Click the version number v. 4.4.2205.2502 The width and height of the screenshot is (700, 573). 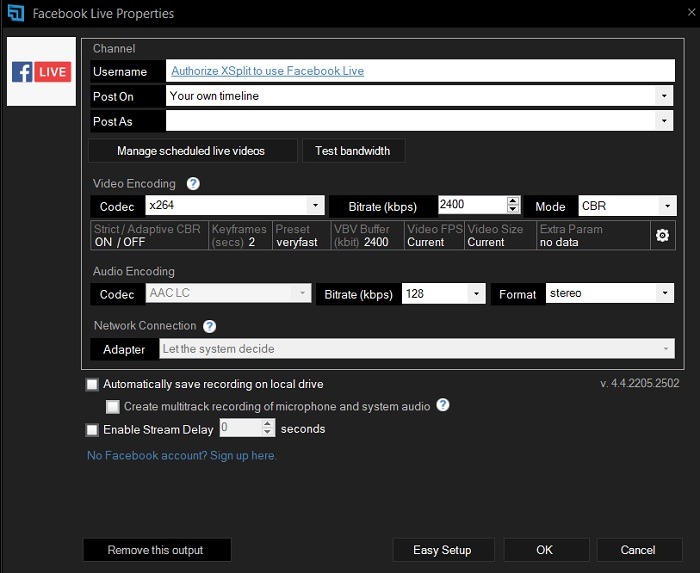pos(640,383)
